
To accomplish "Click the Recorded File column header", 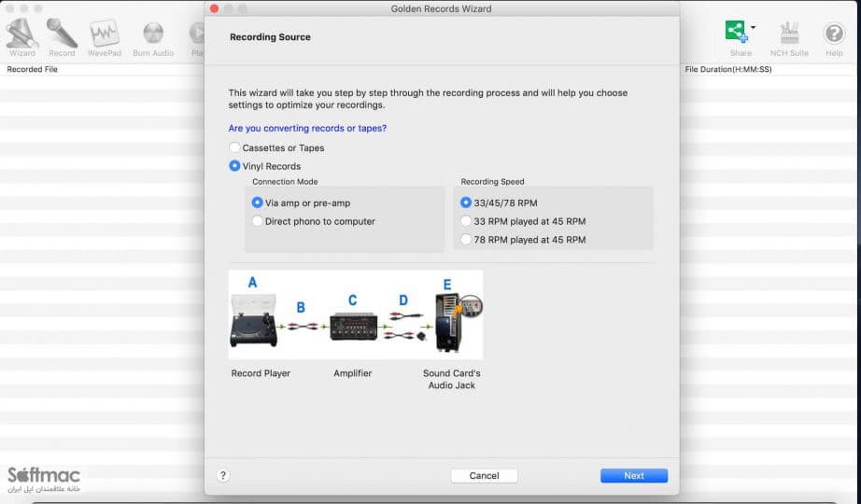I will point(32,69).
